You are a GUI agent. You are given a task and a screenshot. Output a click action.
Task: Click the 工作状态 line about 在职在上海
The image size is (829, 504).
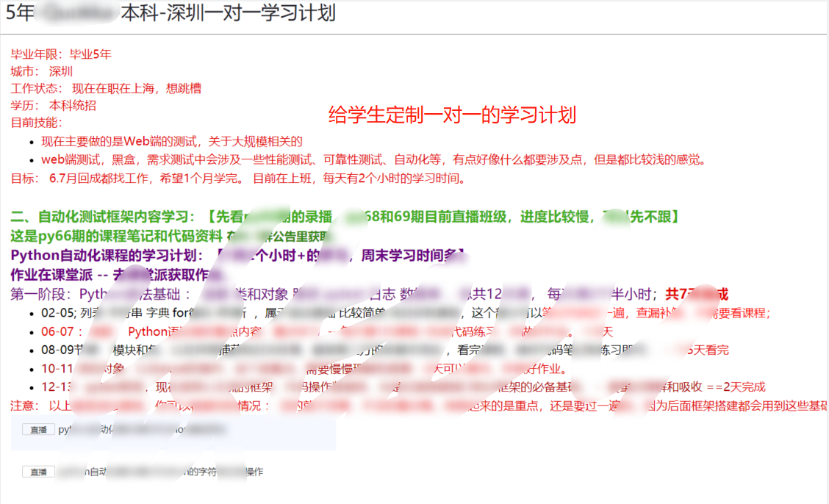106,88
